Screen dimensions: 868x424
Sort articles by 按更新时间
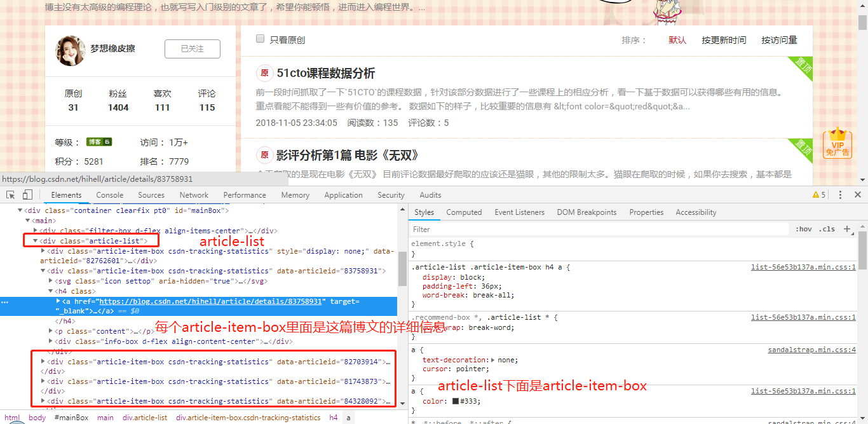pyautogui.click(x=724, y=40)
